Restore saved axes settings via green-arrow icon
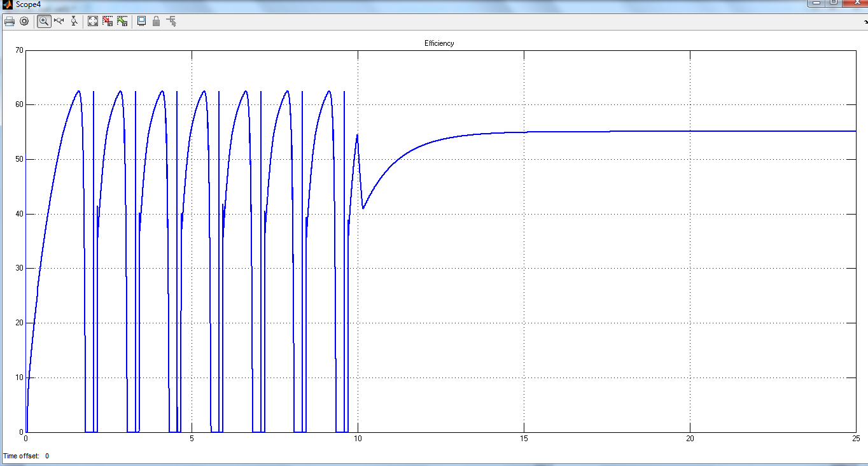Screen dimensions: 868x466 point(122,21)
